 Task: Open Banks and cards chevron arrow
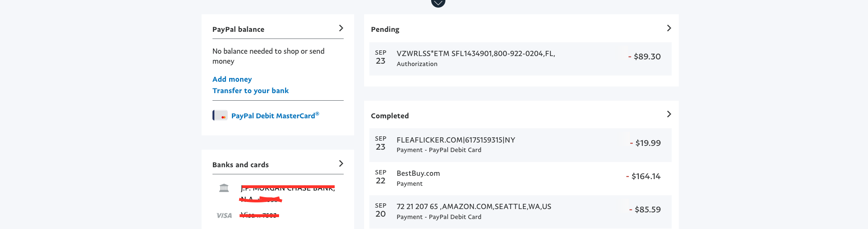coord(341,164)
